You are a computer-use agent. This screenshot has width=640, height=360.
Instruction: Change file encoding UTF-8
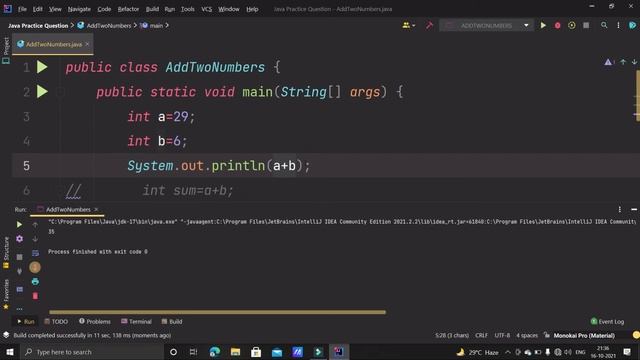coord(502,335)
